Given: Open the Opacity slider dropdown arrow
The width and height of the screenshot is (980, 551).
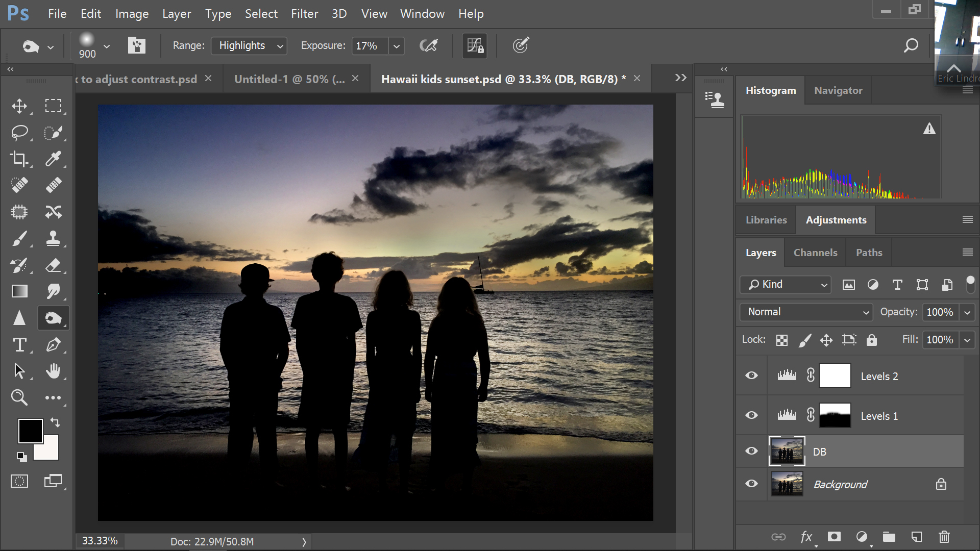Looking at the screenshot, I should [967, 312].
